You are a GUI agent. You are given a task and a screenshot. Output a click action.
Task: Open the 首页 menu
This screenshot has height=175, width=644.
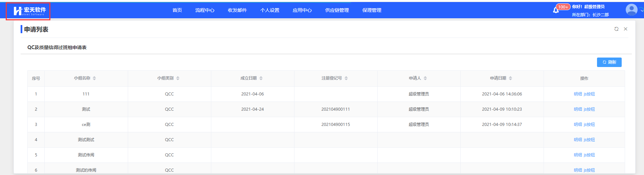point(177,10)
